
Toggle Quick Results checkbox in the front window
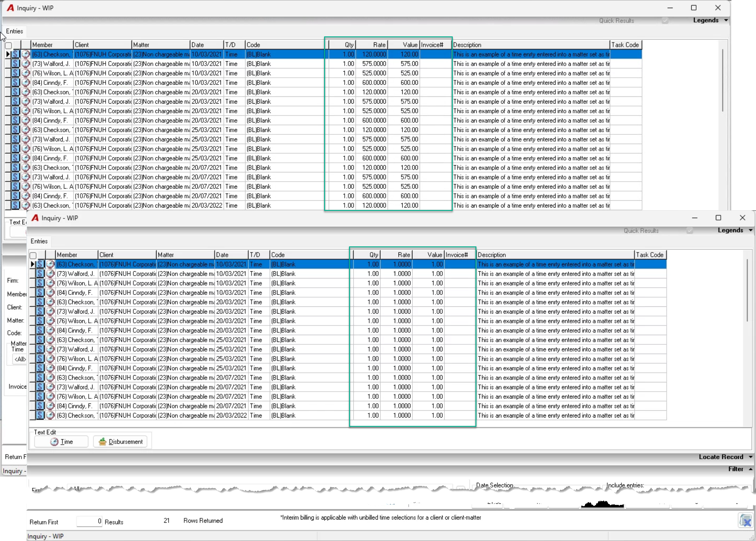coord(690,231)
